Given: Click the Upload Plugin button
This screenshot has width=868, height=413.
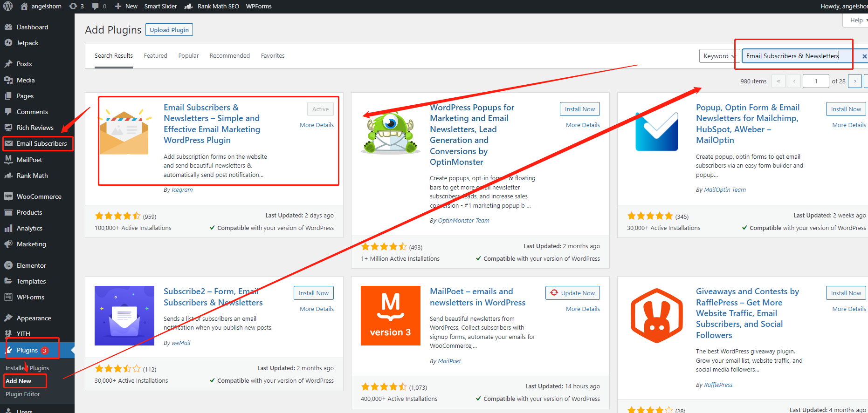Looking at the screenshot, I should coord(169,30).
